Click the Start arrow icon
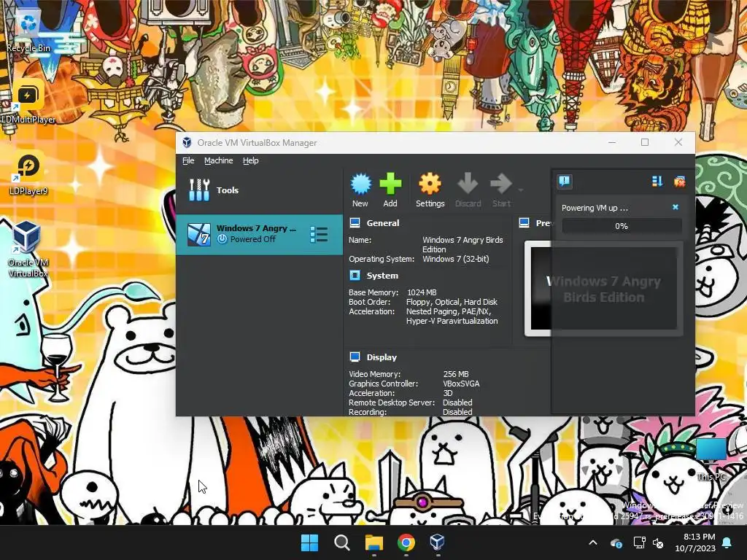Image resolution: width=747 pixels, height=560 pixels. pyautogui.click(x=500, y=184)
